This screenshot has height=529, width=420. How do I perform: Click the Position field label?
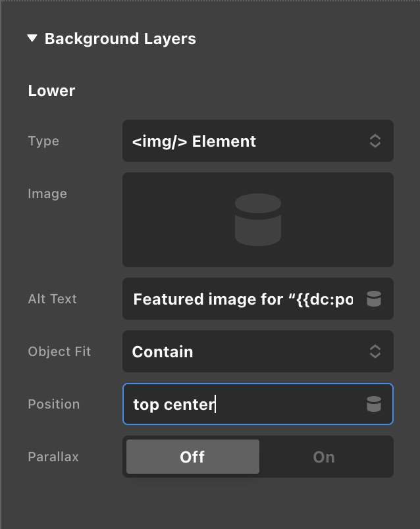click(53, 404)
